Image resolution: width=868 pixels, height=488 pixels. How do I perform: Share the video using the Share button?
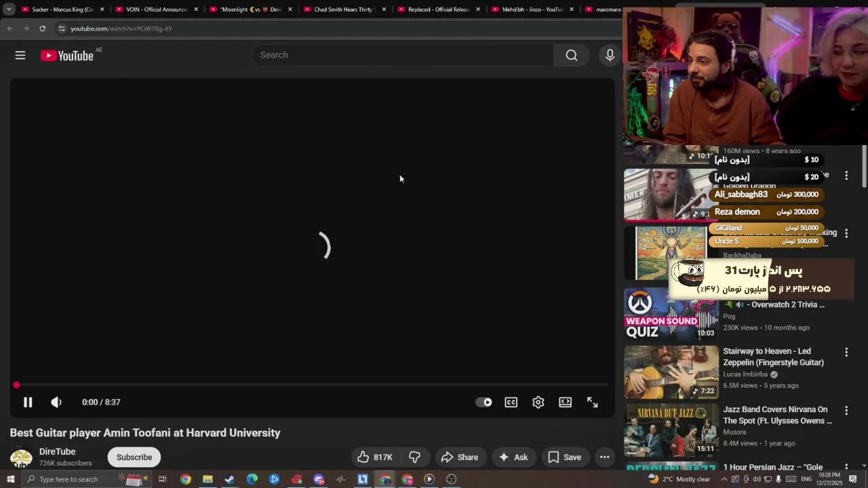460,457
